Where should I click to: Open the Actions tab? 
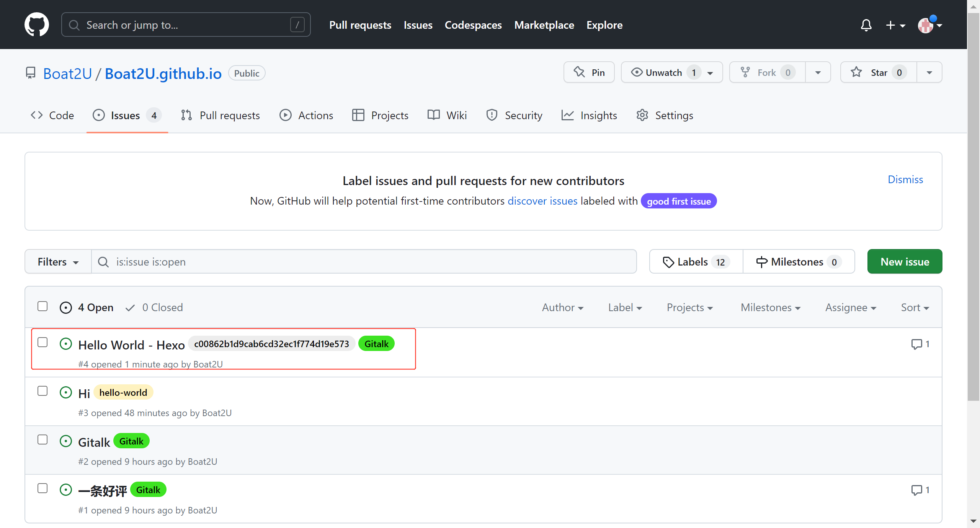pos(306,115)
